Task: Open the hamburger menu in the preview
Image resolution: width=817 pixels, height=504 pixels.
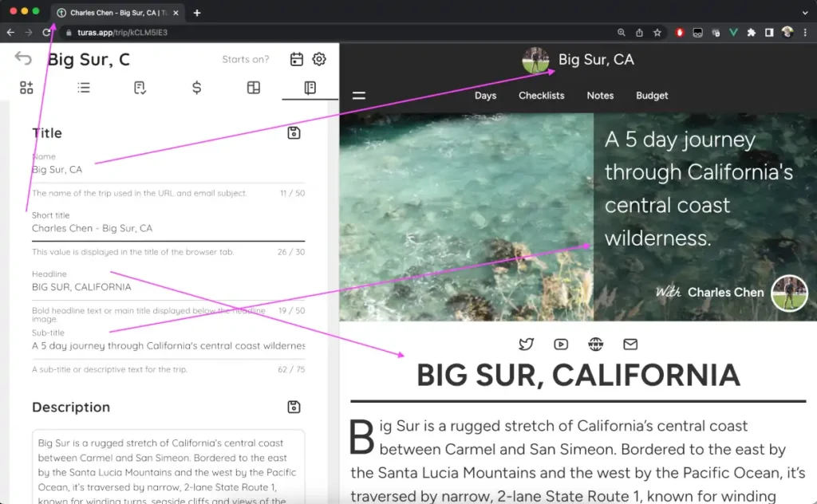Action: pos(359,96)
